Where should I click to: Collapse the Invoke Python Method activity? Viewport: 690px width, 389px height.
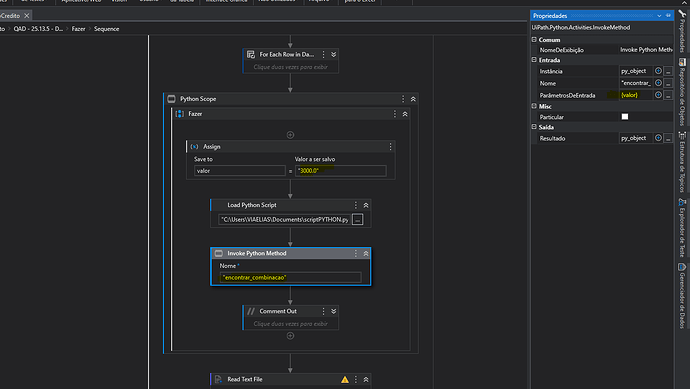point(366,253)
